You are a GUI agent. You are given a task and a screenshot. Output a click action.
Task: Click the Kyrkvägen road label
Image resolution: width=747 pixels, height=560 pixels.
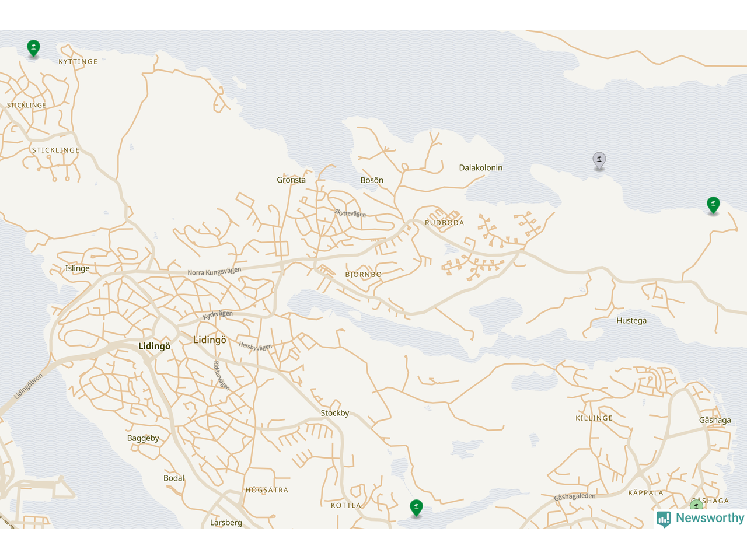point(218,314)
